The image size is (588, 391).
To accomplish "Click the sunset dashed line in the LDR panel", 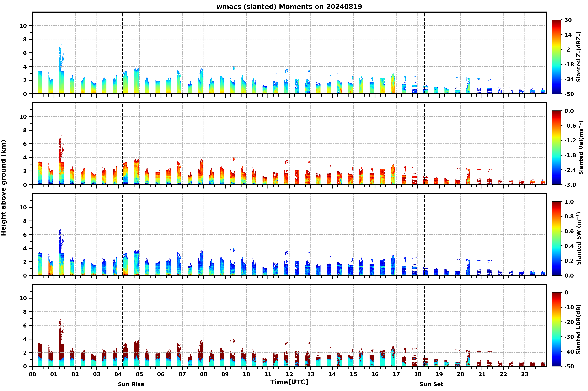I will click(x=424, y=325).
